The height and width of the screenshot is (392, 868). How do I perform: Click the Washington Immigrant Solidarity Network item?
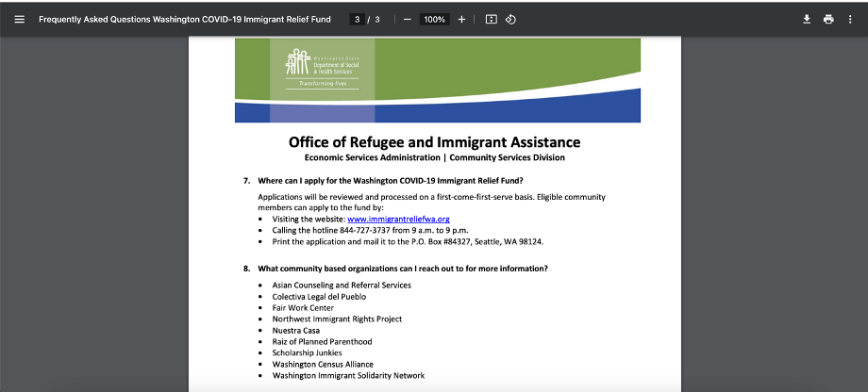point(348,375)
